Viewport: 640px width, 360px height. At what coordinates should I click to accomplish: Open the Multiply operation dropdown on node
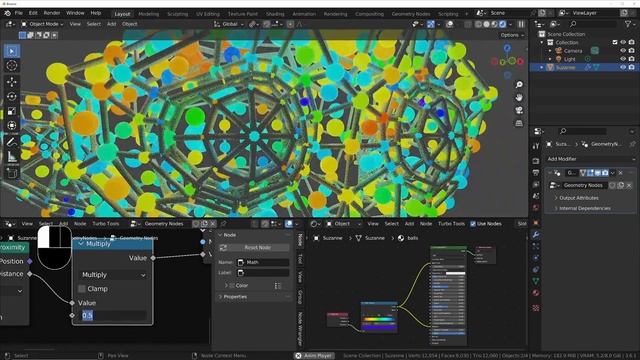[x=113, y=275]
